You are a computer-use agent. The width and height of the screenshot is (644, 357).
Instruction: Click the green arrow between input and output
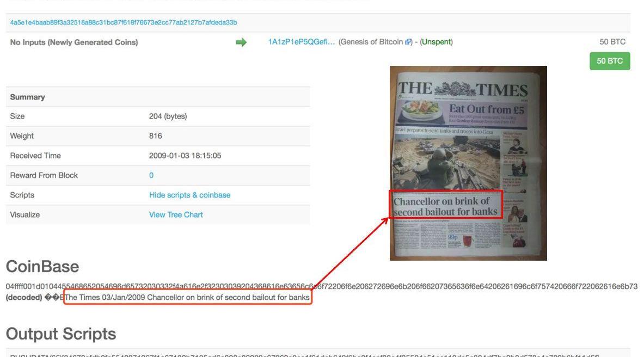coord(241,42)
